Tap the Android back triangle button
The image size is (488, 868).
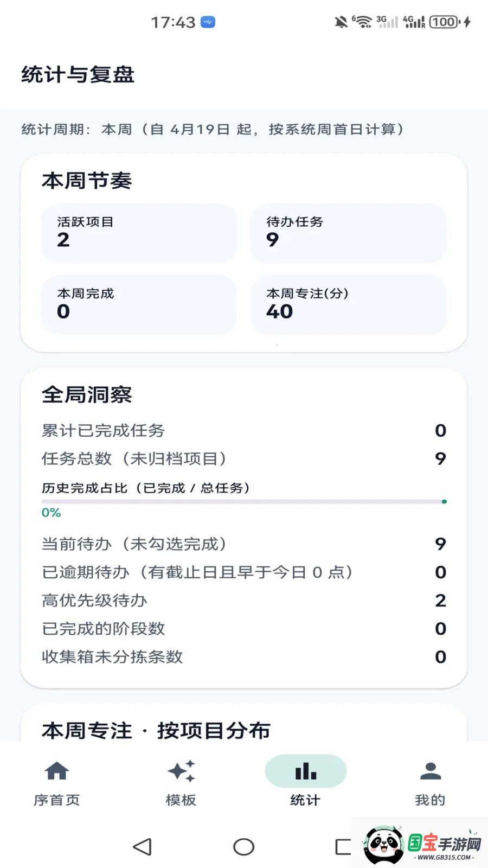[x=143, y=846]
